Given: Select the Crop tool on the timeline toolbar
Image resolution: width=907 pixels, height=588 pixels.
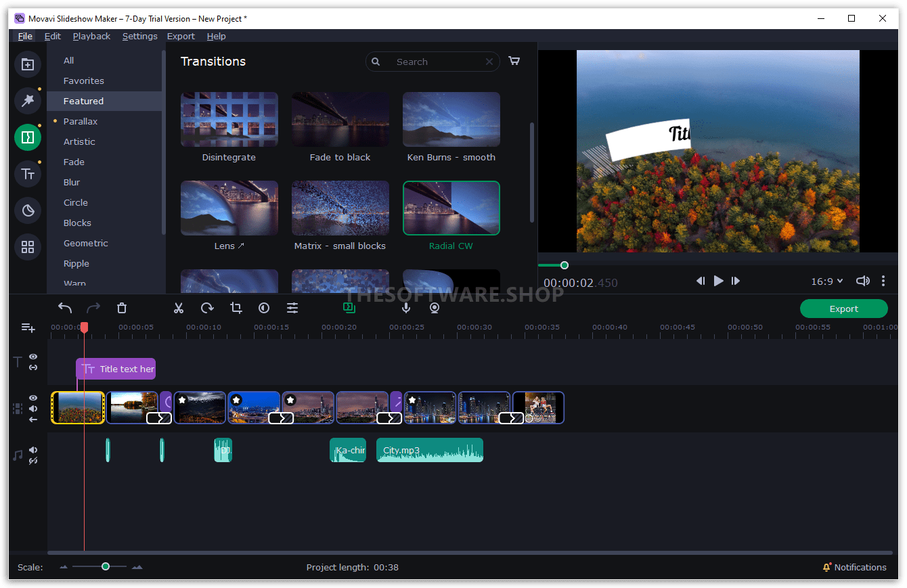Looking at the screenshot, I should tap(236, 308).
